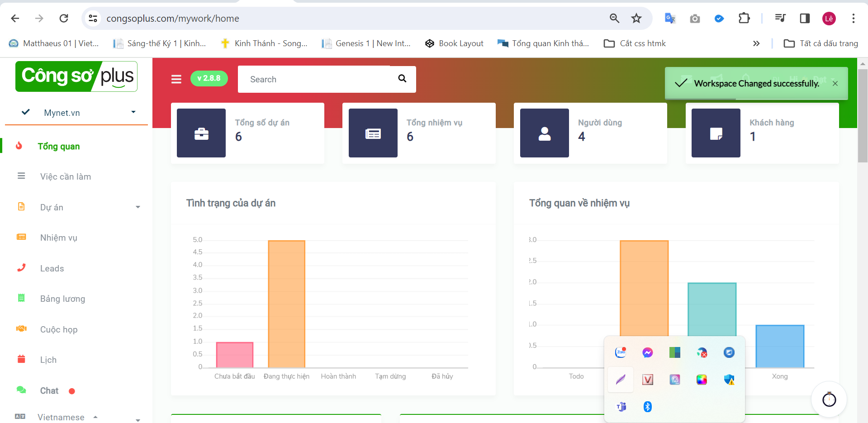Click the page's vertical scrollbar thumb
This screenshot has width=868, height=423.
pyautogui.click(x=862, y=115)
